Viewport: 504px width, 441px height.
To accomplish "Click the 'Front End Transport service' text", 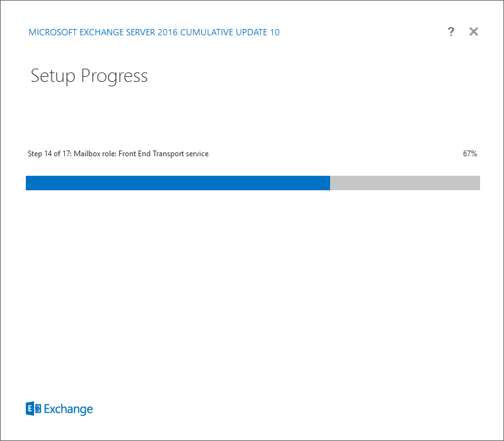I will point(164,154).
